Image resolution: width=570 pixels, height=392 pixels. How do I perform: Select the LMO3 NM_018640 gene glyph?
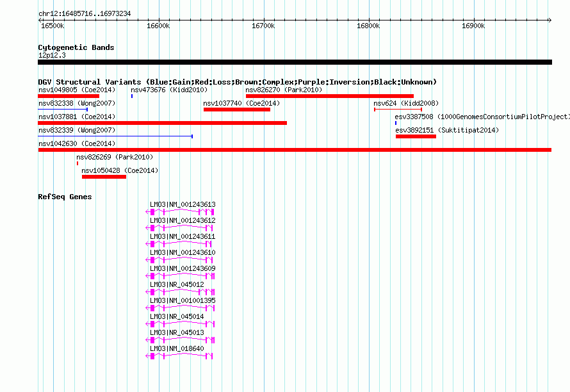coord(179,356)
